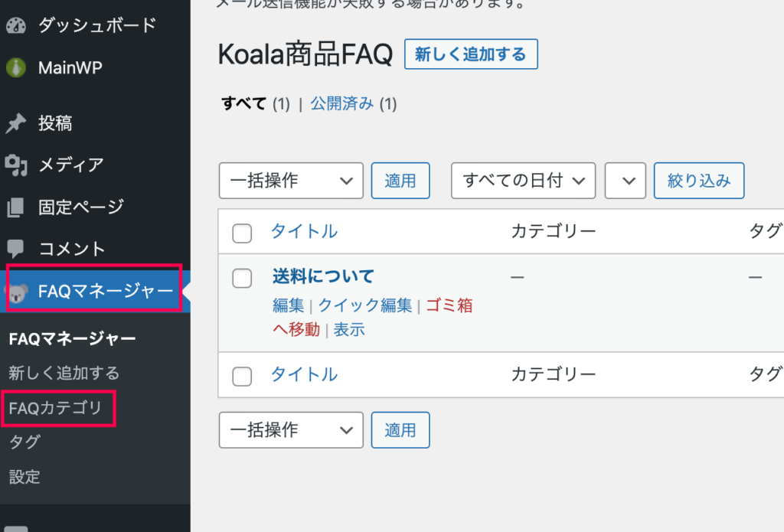Click the 絞り込み filter button
784x532 pixels.
tap(698, 181)
